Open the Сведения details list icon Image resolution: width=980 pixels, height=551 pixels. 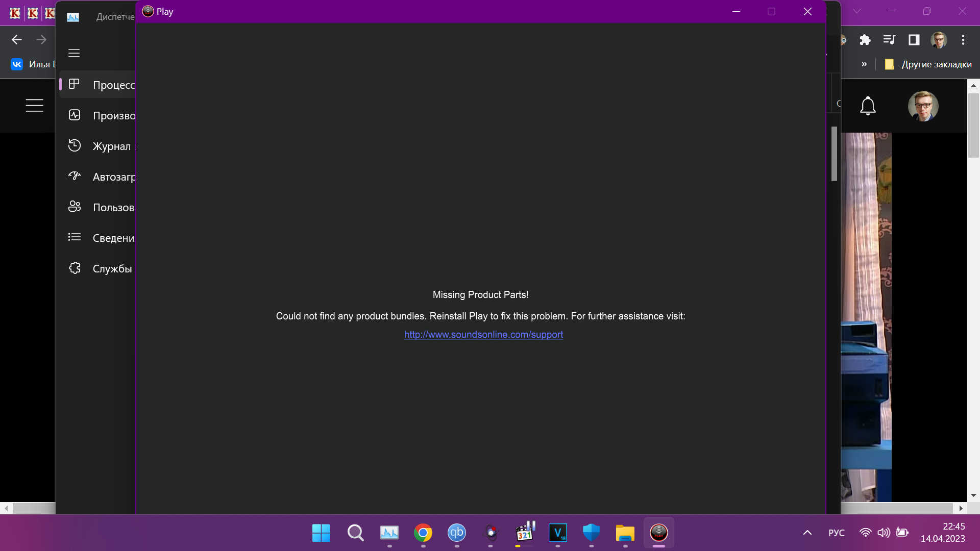pos(75,237)
